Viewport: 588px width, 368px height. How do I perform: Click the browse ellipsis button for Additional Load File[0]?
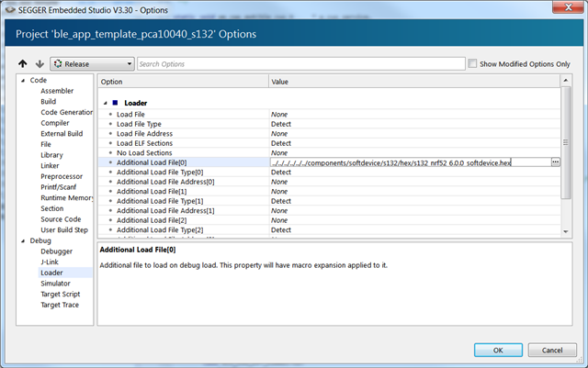tap(555, 162)
